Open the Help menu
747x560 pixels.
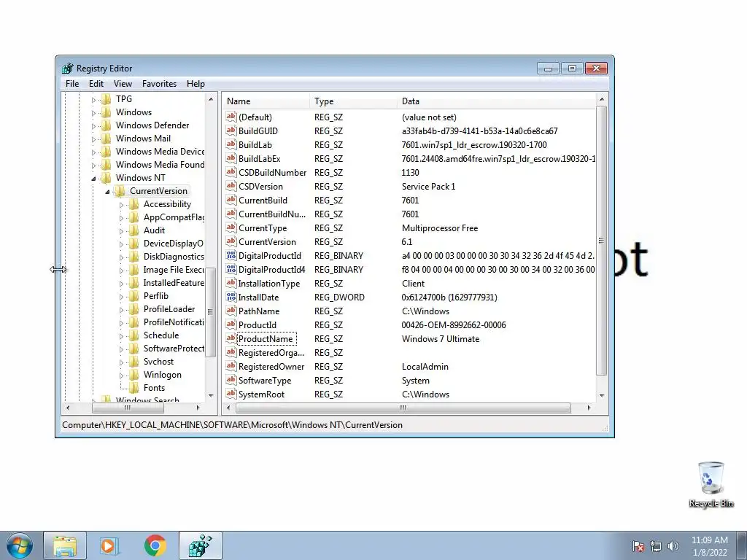[196, 84]
